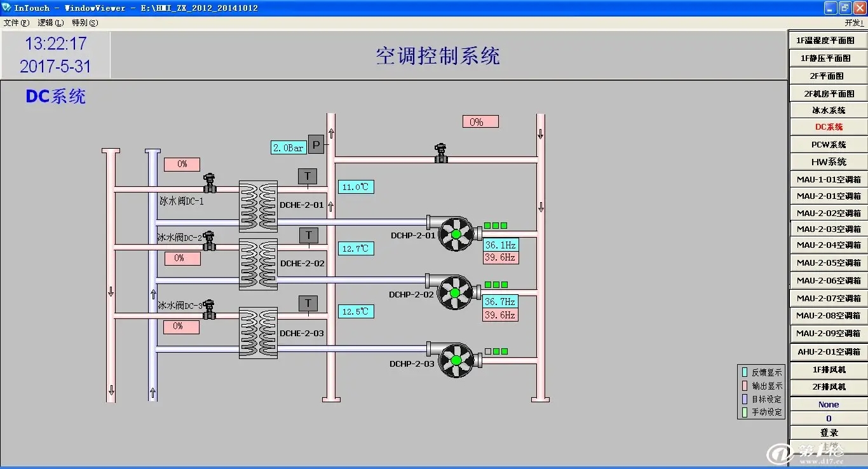
Task: Click the DCHP-2-01 pump icon
Action: pyautogui.click(x=455, y=234)
